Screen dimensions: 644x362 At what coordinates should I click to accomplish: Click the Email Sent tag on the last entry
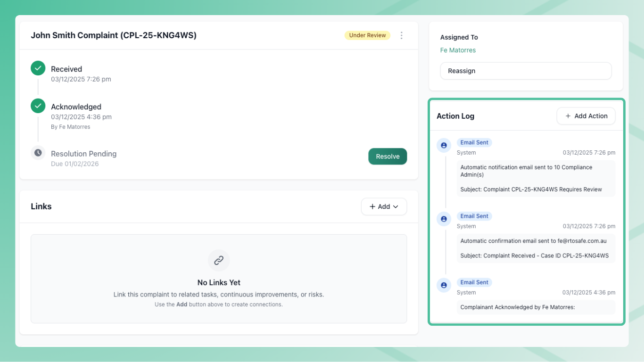[x=474, y=282]
